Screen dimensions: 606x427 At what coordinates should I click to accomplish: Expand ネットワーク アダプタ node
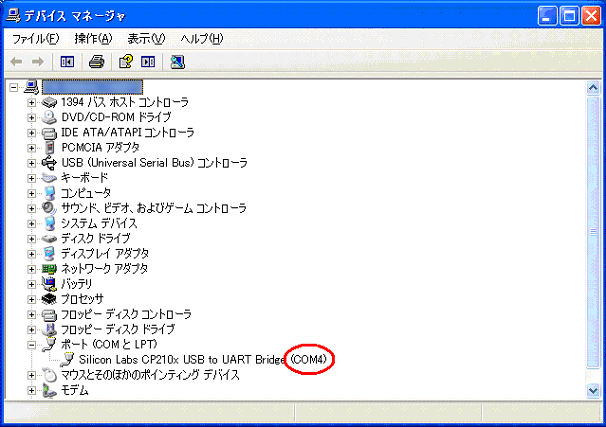pyautogui.click(x=32, y=269)
